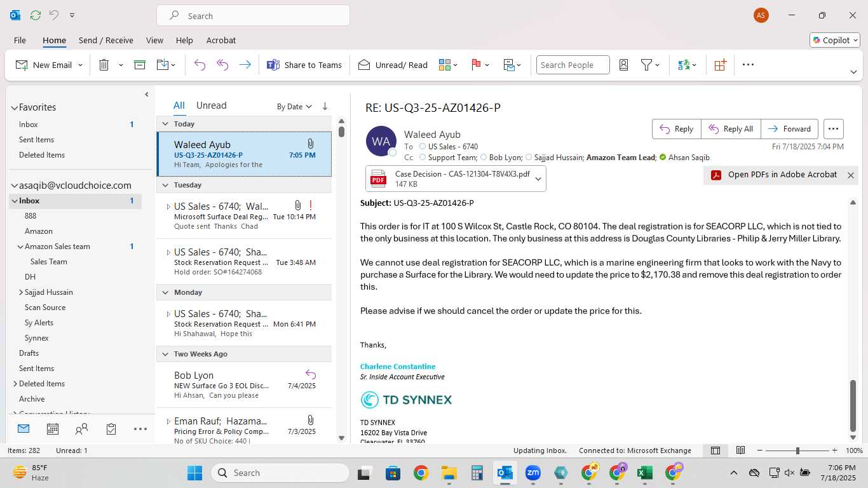This screenshot has height=488, width=868.
Task: Click the ribbon Reply All icon
Action: coord(222,65)
